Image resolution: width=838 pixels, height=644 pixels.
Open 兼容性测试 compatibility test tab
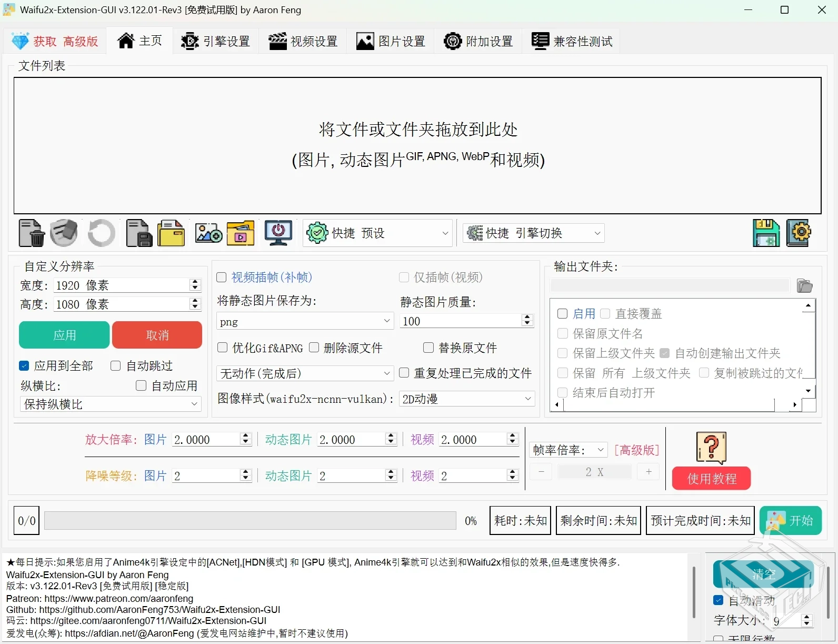[x=572, y=41]
